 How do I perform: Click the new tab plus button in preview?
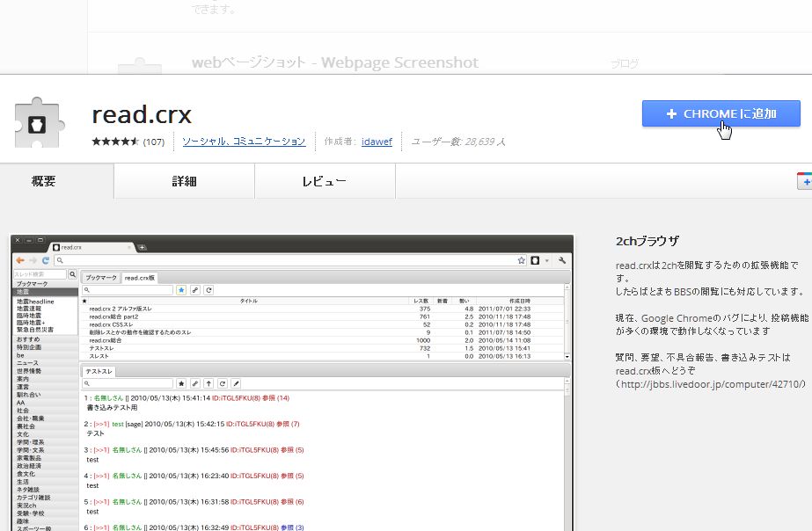click(142, 247)
